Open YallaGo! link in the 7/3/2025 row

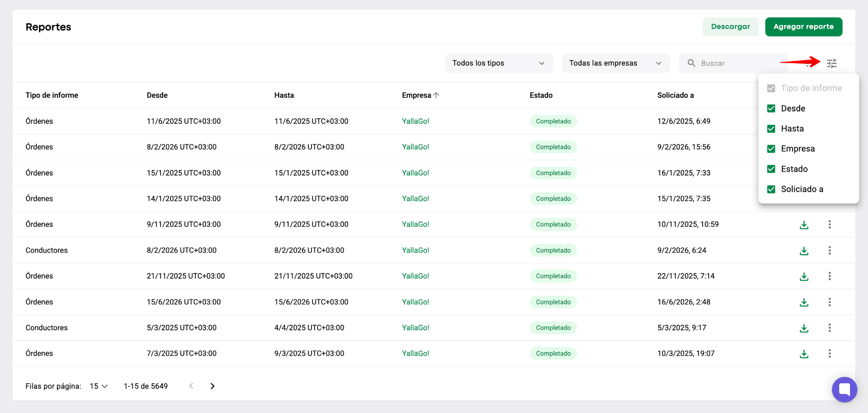[415, 353]
